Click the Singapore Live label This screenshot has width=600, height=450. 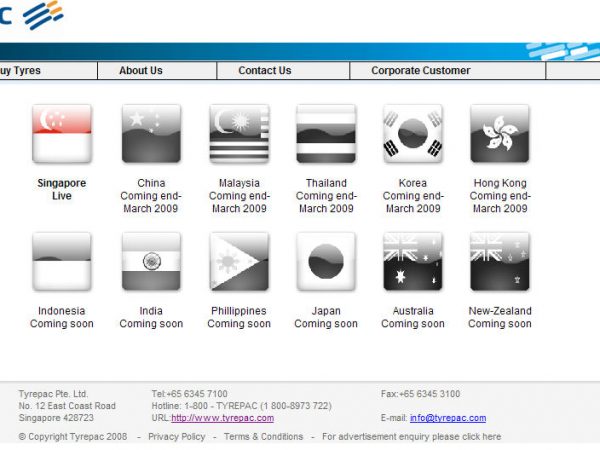coord(62,189)
